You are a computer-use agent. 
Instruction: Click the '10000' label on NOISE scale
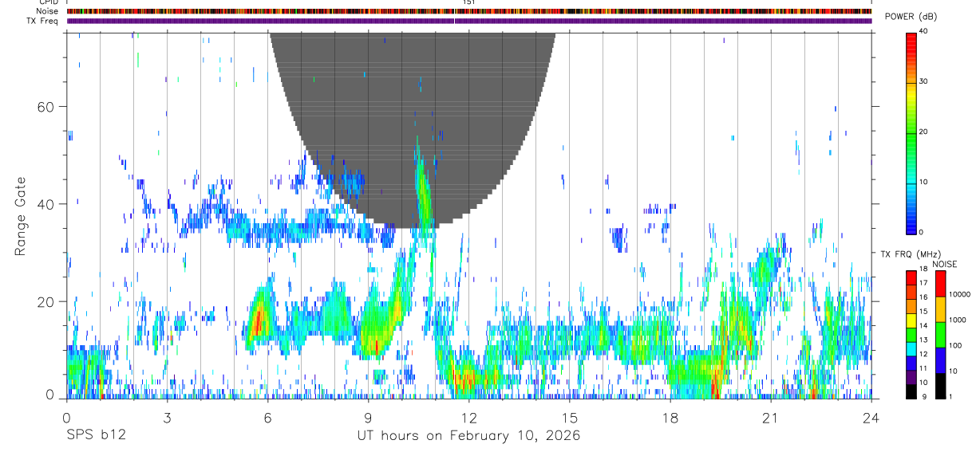958,294
